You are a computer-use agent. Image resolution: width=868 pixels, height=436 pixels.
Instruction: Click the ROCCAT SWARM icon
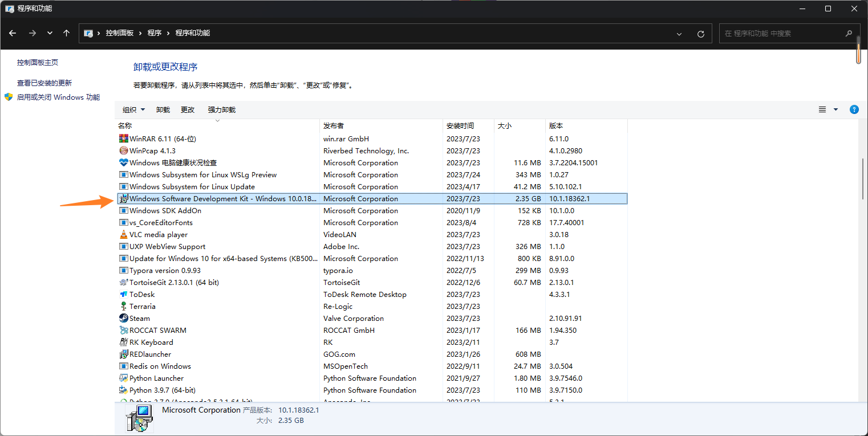[124, 330]
